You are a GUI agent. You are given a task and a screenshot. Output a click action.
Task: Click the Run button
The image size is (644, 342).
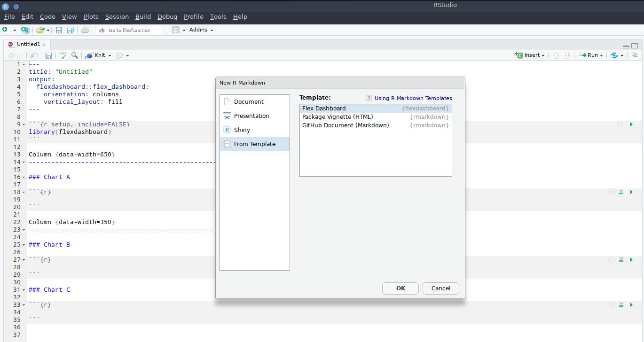pos(588,55)
